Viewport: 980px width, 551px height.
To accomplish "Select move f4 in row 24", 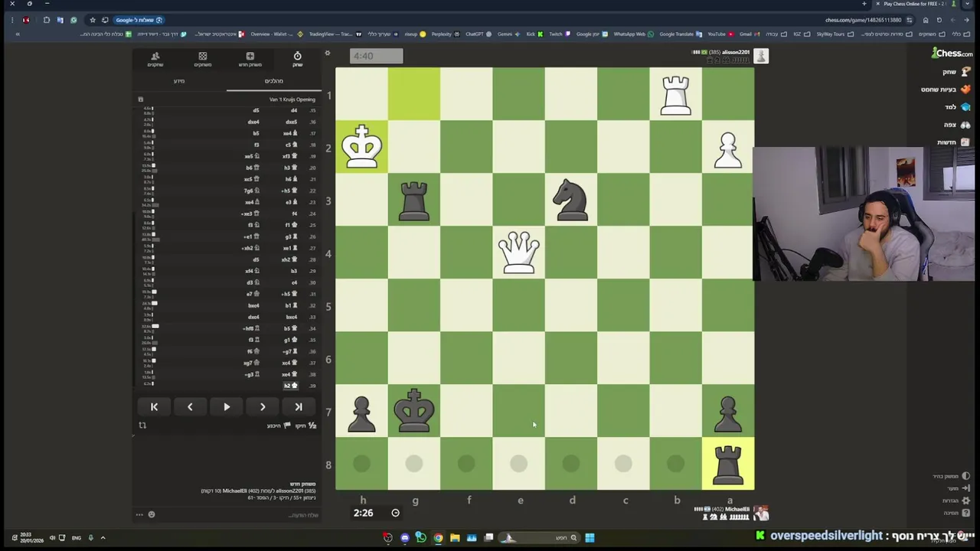I will [x=294, y=214].
